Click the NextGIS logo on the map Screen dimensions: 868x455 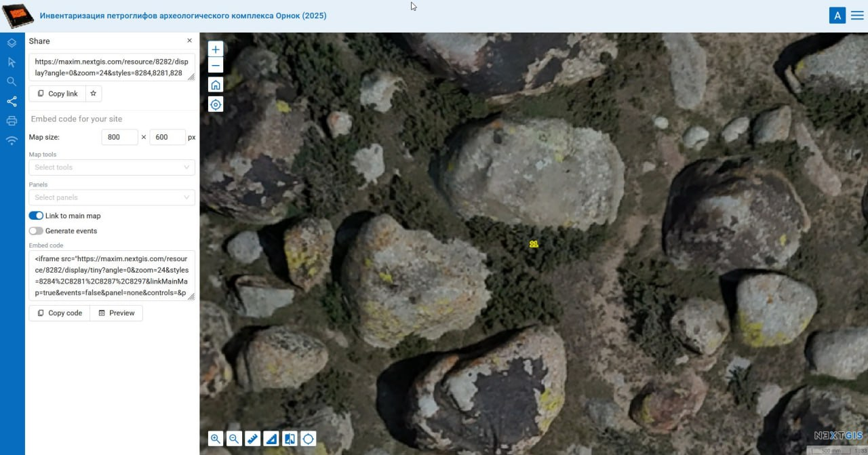point(838,436)
